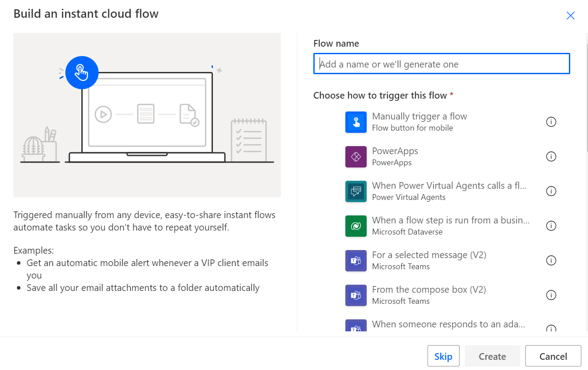Click Teams icon beside adaptive card trigger
The width and height of the screenshot is (588, 370).
tap(356, 326)
